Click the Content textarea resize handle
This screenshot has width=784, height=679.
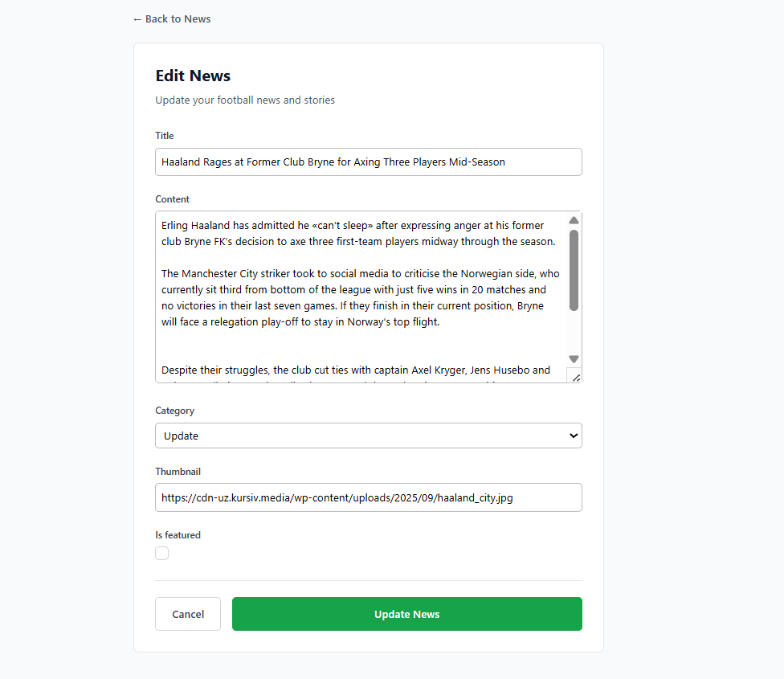pos(575,376)
